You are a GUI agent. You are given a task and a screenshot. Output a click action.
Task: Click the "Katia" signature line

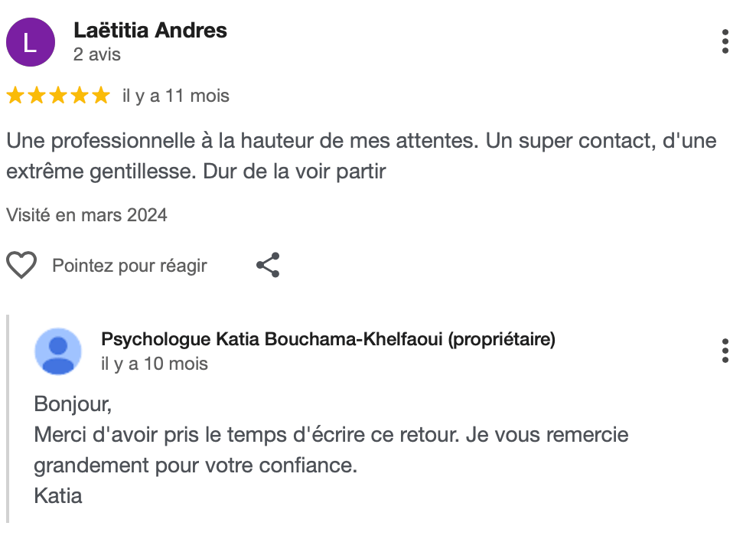pyautogui.click(x=58, y=495)
